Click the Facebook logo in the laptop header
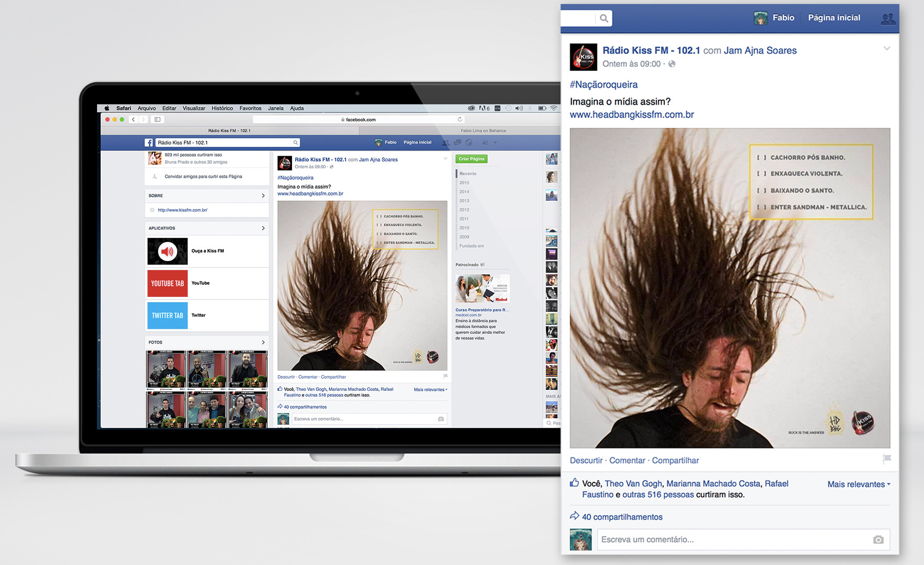 148,143
